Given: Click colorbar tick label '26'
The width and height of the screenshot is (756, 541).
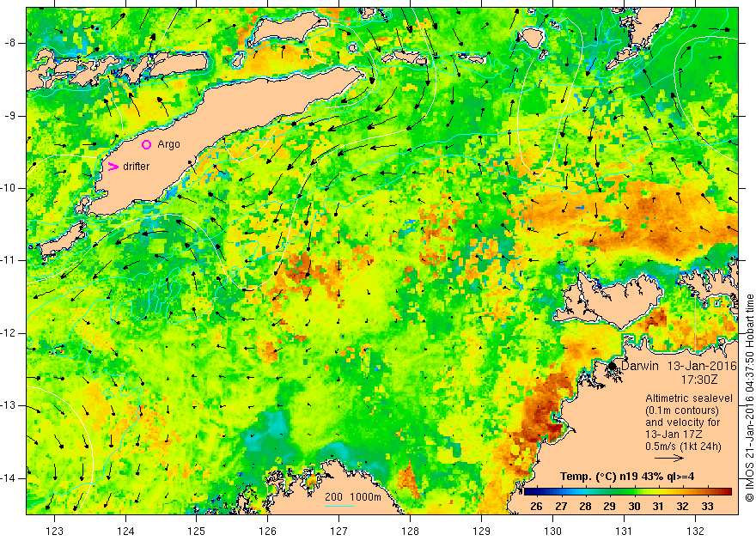Looking at the screenshot, I should click(x=536, y=507).
